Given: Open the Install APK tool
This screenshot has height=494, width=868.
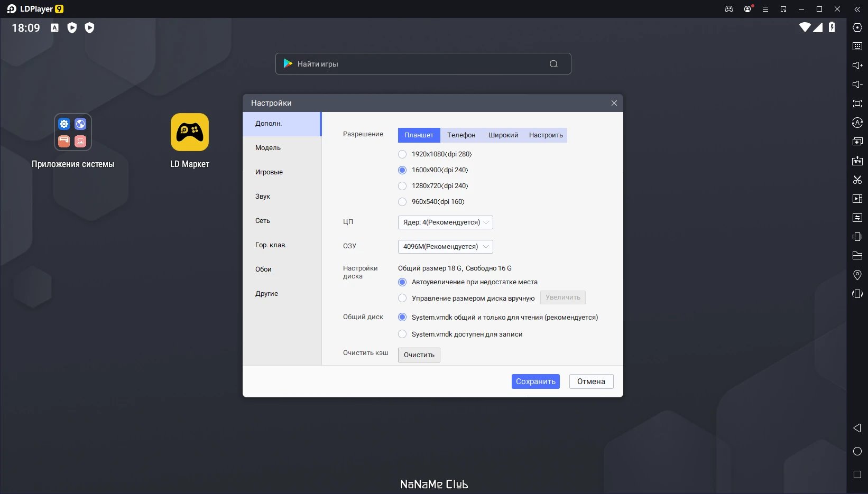Looking at the screenshot, I should point(857,161).
